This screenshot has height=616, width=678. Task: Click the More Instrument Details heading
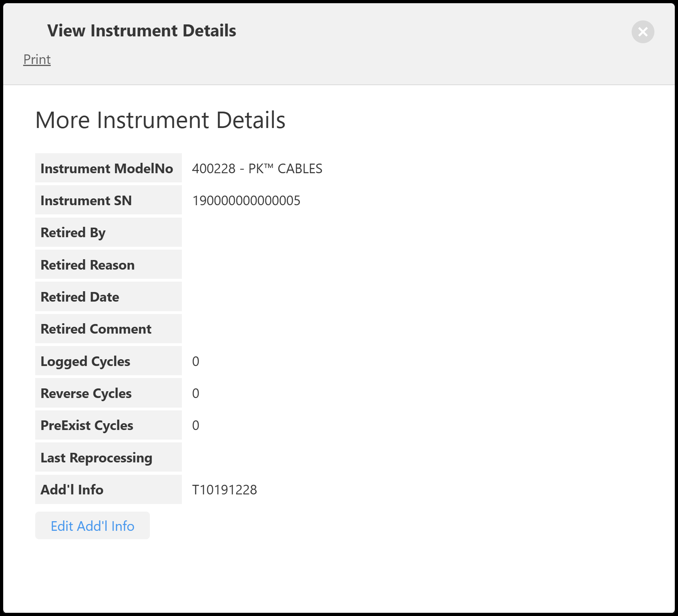point(160,120)
